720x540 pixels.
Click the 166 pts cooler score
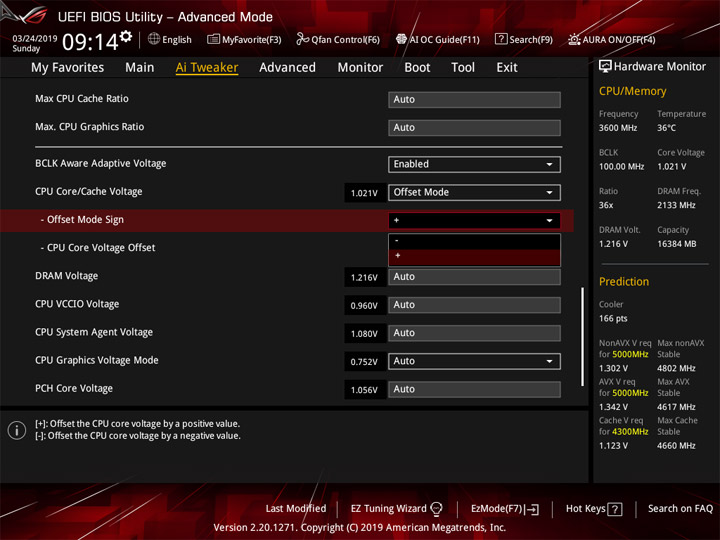[613, 319]
